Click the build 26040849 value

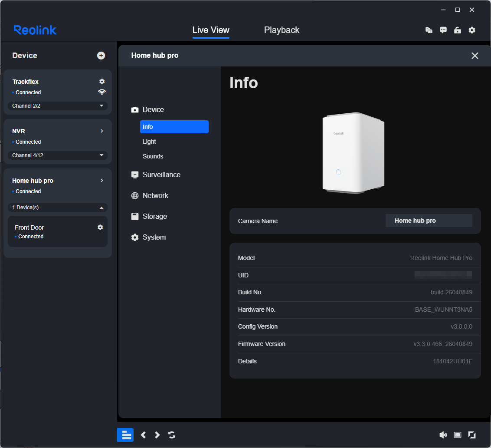pyautogui.click(x=451, y=292)
